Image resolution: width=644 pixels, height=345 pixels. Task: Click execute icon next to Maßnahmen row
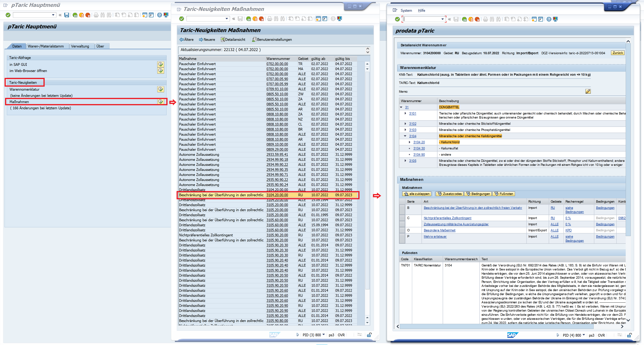pyautogui.click(x=160, y=102)
